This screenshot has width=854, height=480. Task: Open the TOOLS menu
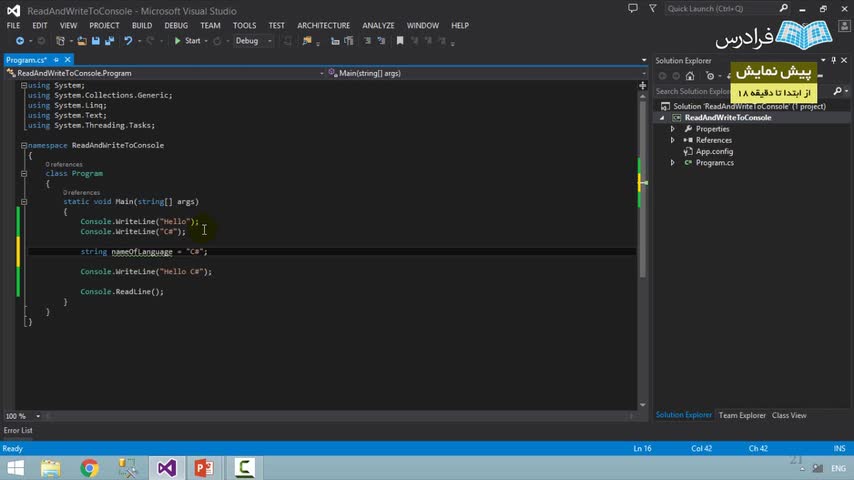(x=245, y=26)
